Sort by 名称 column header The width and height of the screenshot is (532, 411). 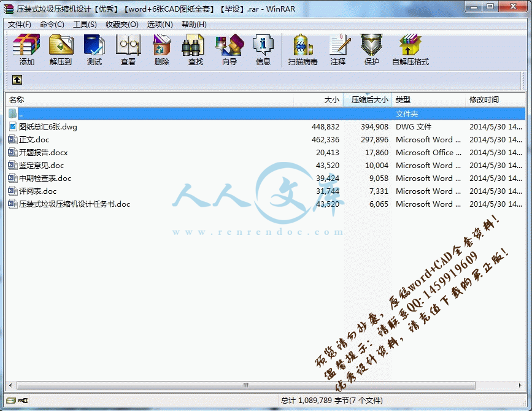pyautogui.click(x=149, y=100)
